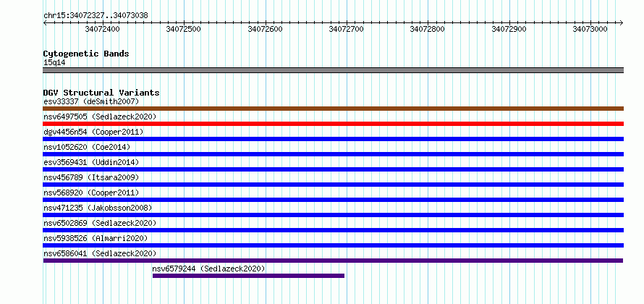
Task: Open the dgv4456n54 (Cooper2011) label
Action: click(x=93, y=132)
